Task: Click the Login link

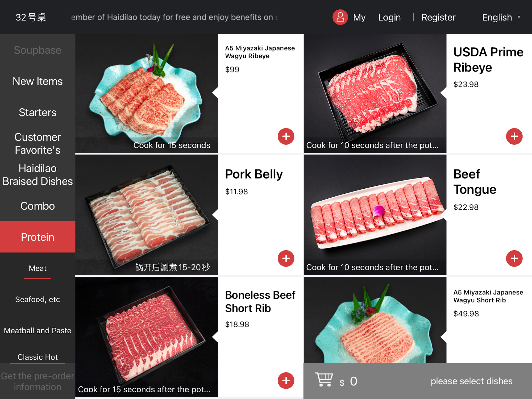Action: click(x=389, y=17)
